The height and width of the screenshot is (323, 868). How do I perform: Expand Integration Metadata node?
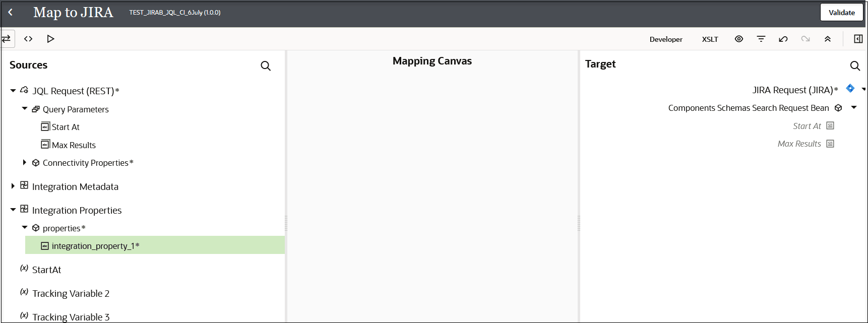pos(13,186)
